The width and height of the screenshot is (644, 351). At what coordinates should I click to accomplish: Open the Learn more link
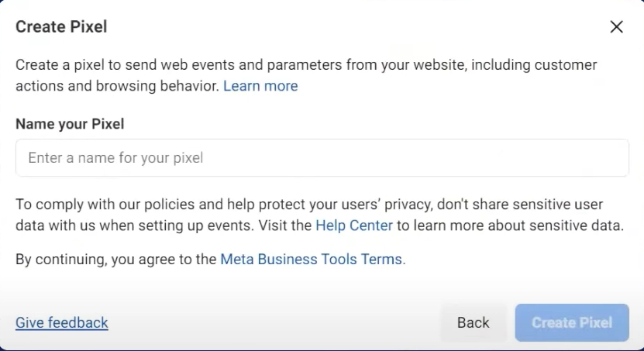[260, 86]
